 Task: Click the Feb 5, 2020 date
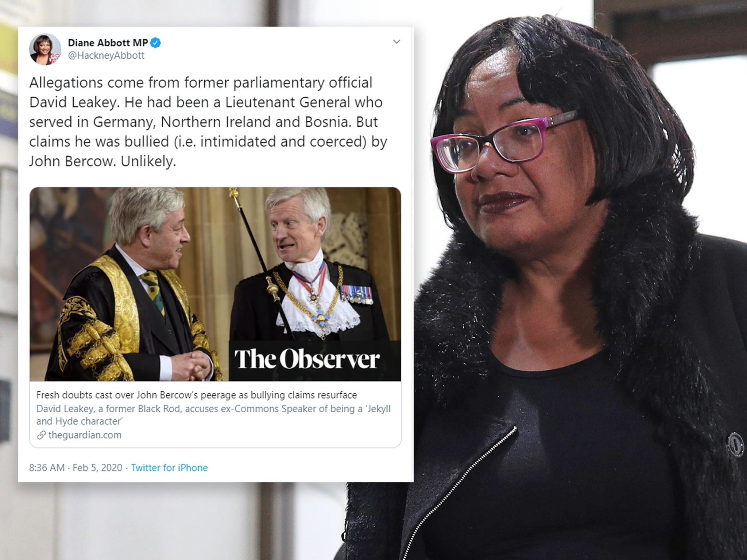tap(97, 468)
